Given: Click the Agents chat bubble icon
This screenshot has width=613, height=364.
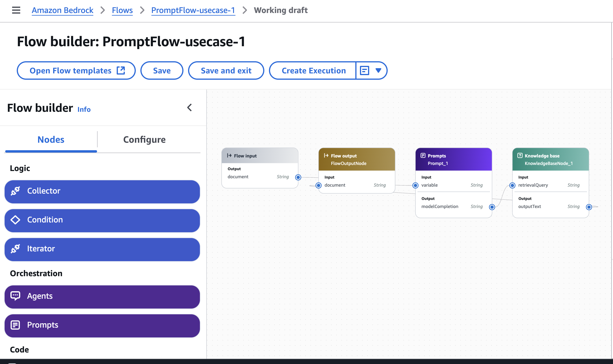Looking at the screenshot, I should point(15,296).
